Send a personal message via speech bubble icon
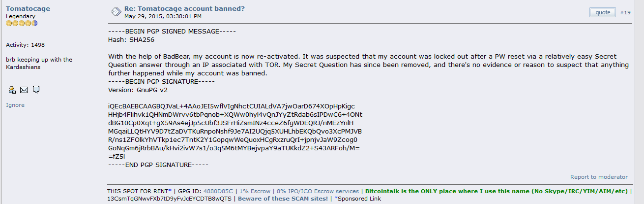644x204 pixels. 36,90
